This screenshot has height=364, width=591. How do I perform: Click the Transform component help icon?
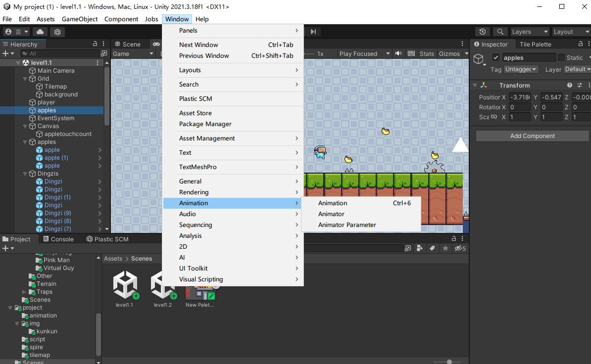tap(569, 85)
